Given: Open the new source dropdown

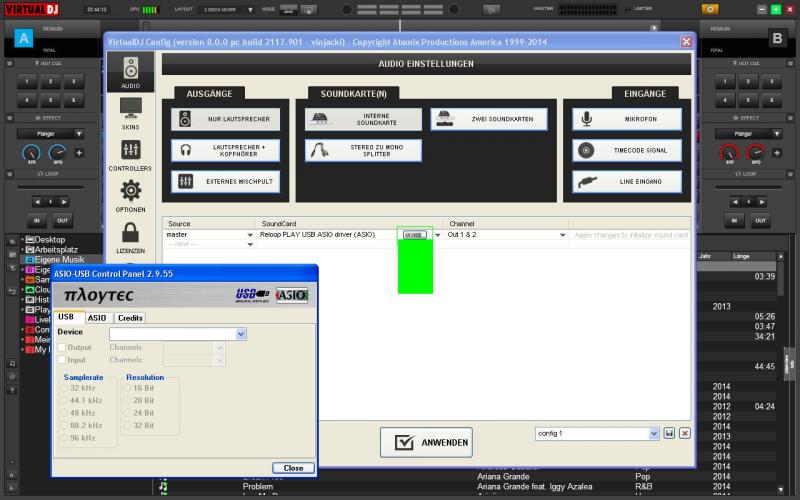Looking at the screenshot, I should click(250, 244).
